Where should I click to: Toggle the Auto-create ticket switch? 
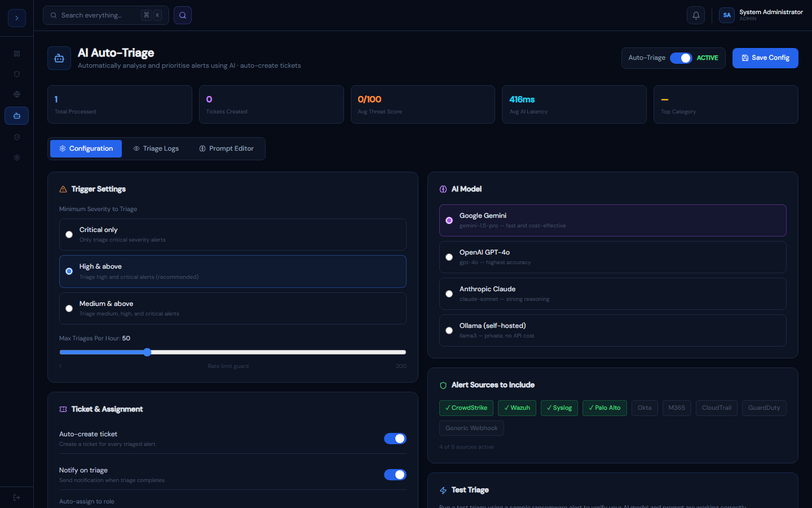coord(395,439)
